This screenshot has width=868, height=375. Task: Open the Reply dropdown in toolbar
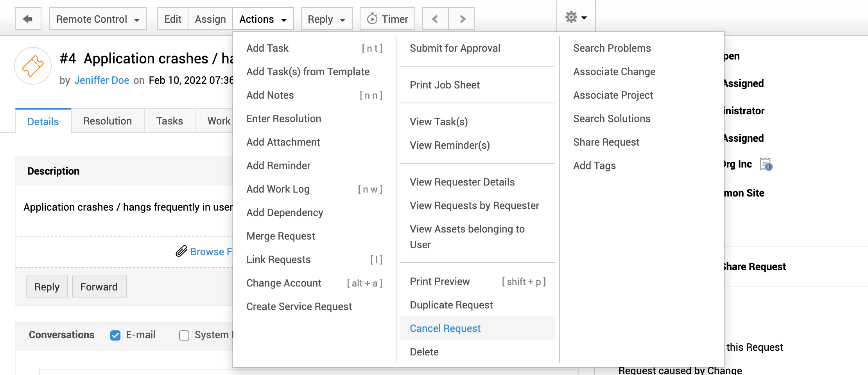[326, 19]
